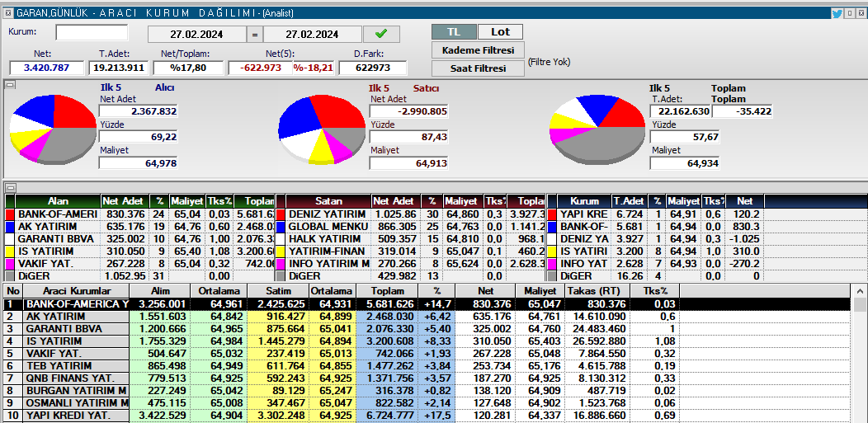Viewport: 868px width, 423px height.
Task: Click the Ilk 5 Satıcı pie chart
Action: 322,129
